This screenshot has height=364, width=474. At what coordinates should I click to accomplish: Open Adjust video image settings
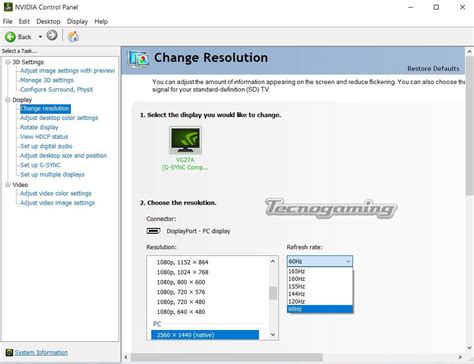[57, 203]
